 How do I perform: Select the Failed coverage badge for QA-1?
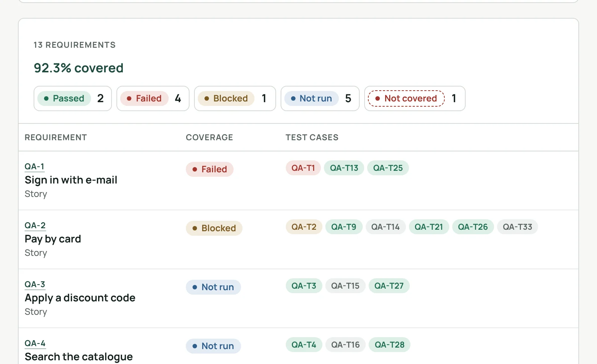click(x=210, y=169)
